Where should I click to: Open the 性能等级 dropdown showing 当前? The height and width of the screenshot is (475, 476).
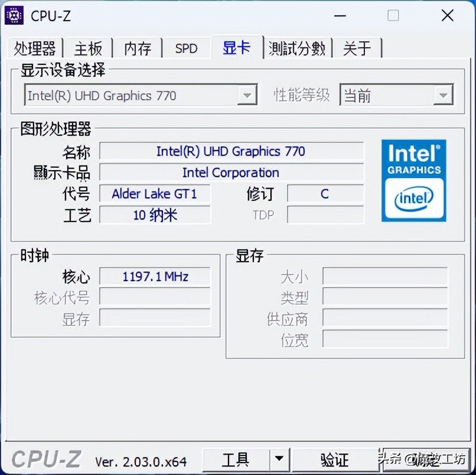tap(396, 95)
